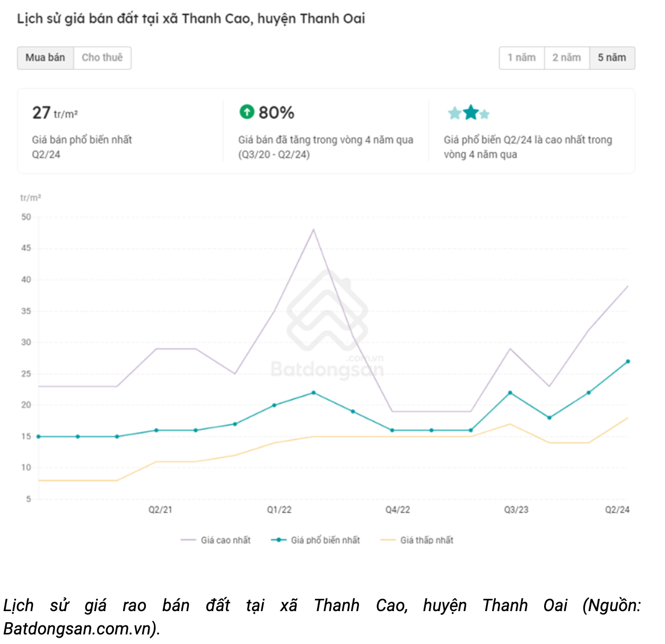Click the Q2/24 endpoint on the teal line
665x644 pixels.
(628, 361)
